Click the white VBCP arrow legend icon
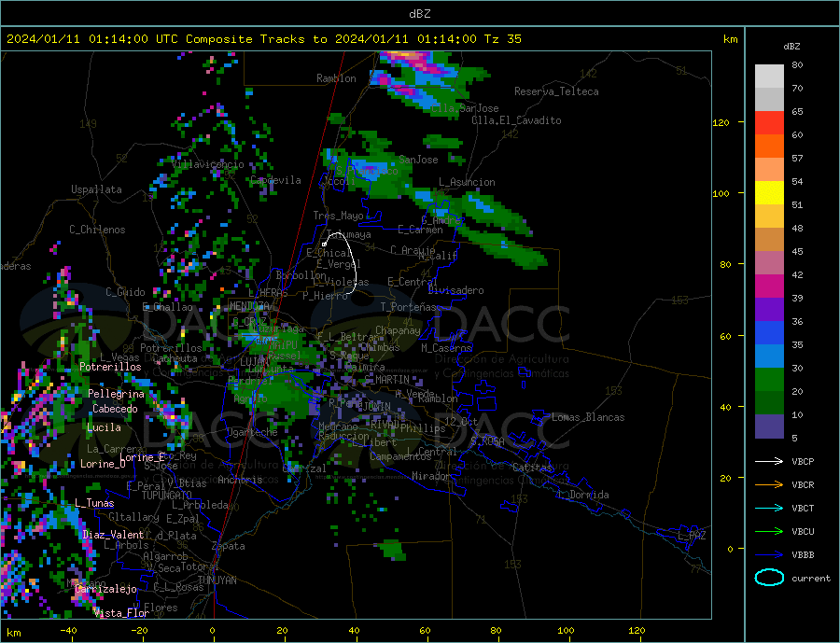 tap(769, 461)
